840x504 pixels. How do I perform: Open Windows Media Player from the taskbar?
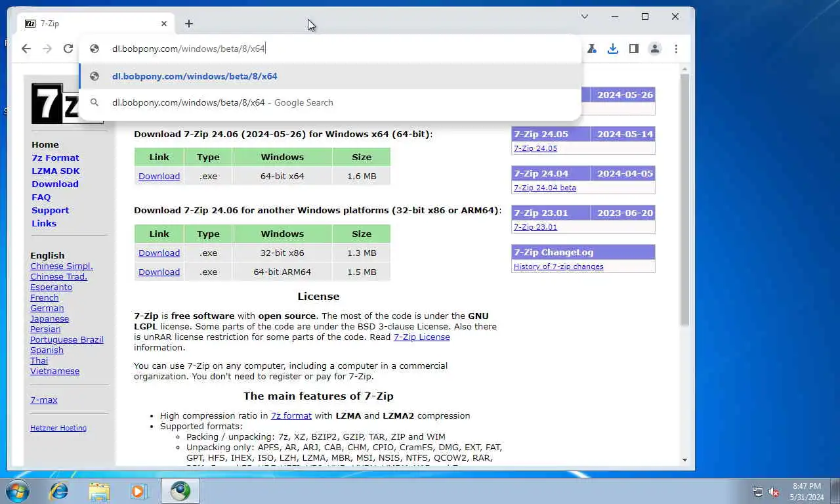pos(138,491)
